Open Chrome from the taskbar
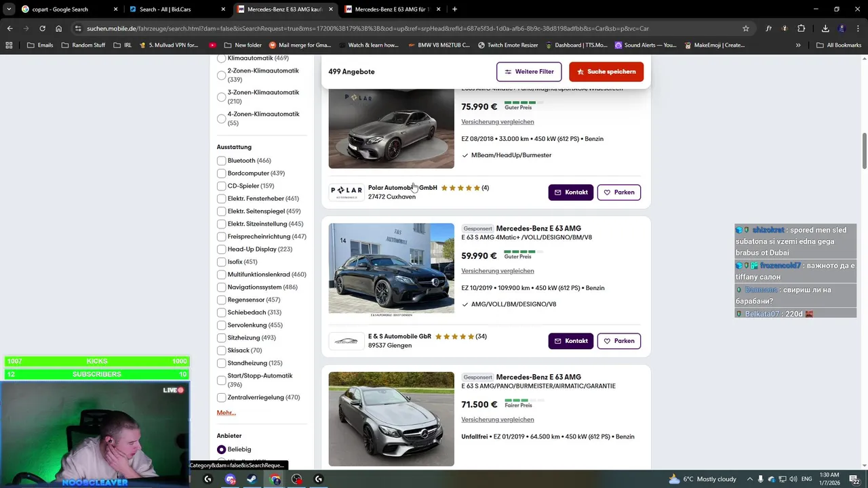This screenshot has width=868, height=488. coord(275,479)
